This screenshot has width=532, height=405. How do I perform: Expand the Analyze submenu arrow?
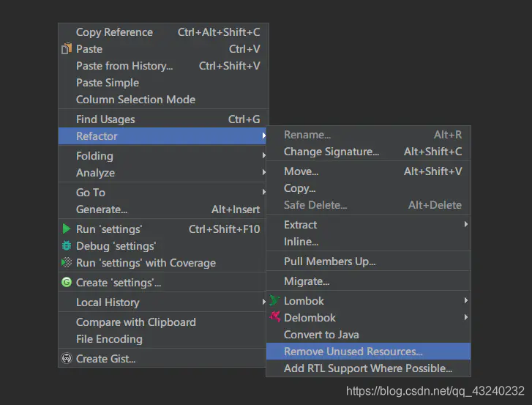click(x=263, y=172)
